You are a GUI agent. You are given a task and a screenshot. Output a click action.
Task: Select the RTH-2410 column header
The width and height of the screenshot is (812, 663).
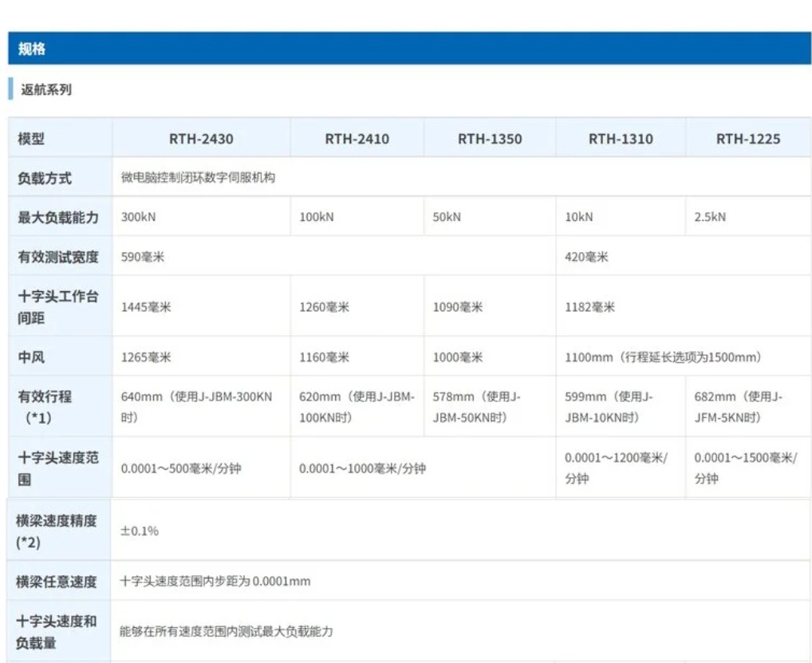(357, 139)
